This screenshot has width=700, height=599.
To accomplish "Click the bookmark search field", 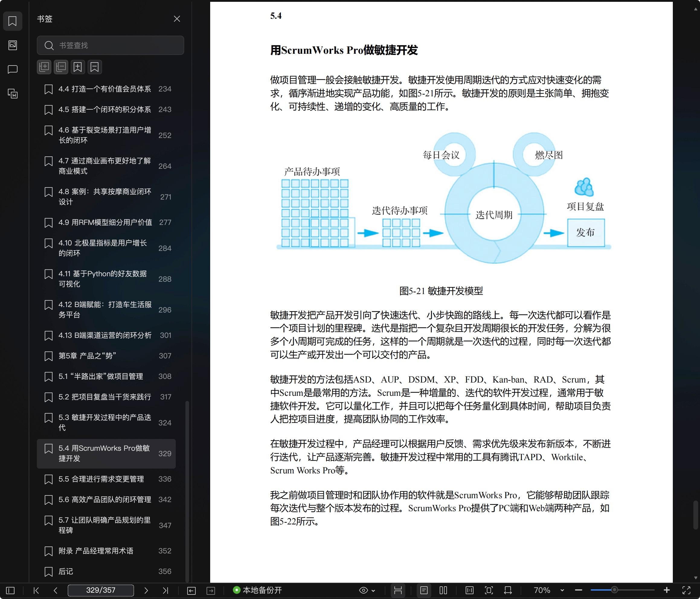I will point(110,45).
